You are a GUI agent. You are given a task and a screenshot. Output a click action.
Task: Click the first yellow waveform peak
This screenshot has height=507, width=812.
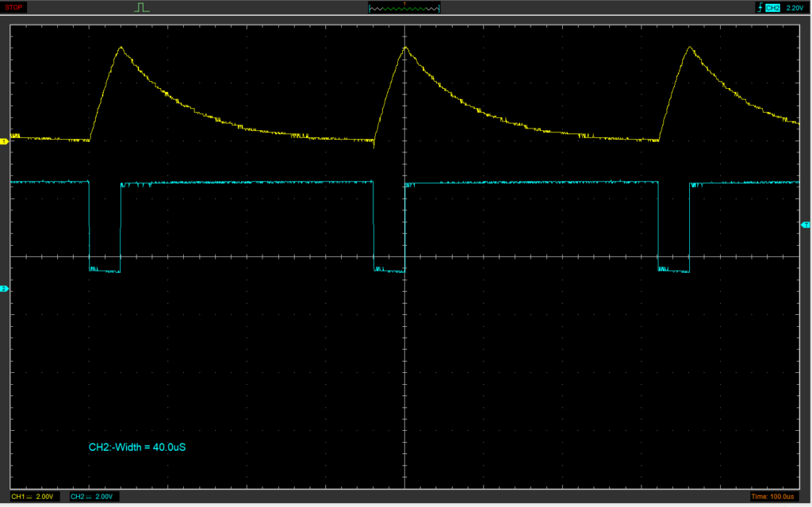(121, 48)
